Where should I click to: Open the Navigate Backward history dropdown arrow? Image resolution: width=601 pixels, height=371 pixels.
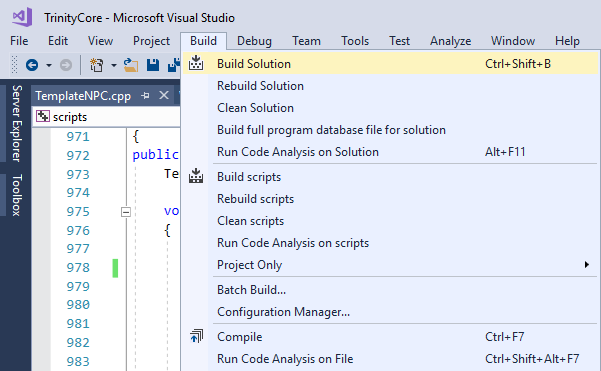[49, 65]
